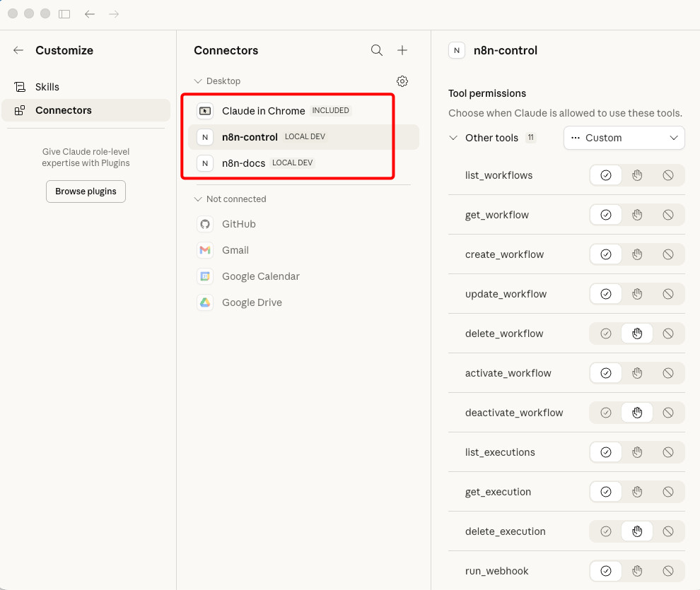Image resolution: width=700 pixels, height=590 pixels.
Task: Open the Custom permissions dropdown
Action: (x=624, y=138)
